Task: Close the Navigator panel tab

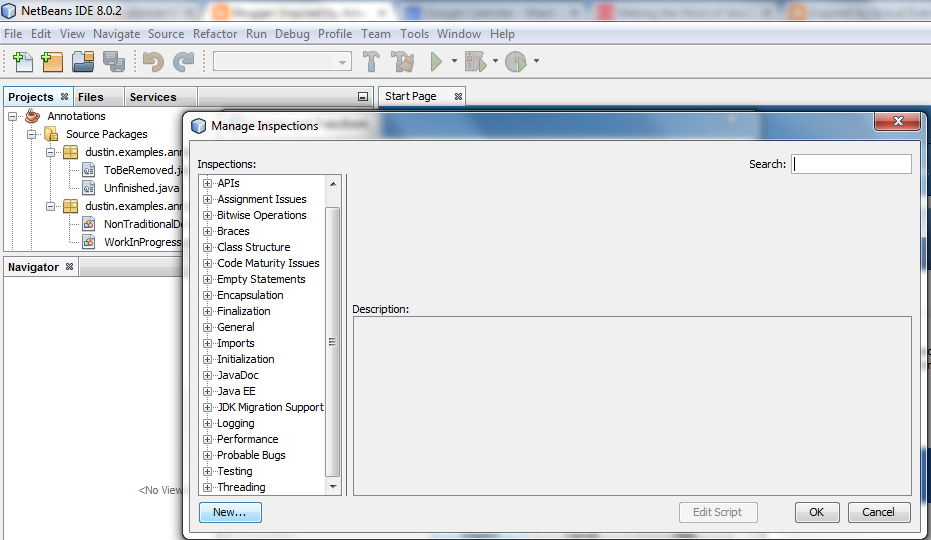Action: click(69, 267)
